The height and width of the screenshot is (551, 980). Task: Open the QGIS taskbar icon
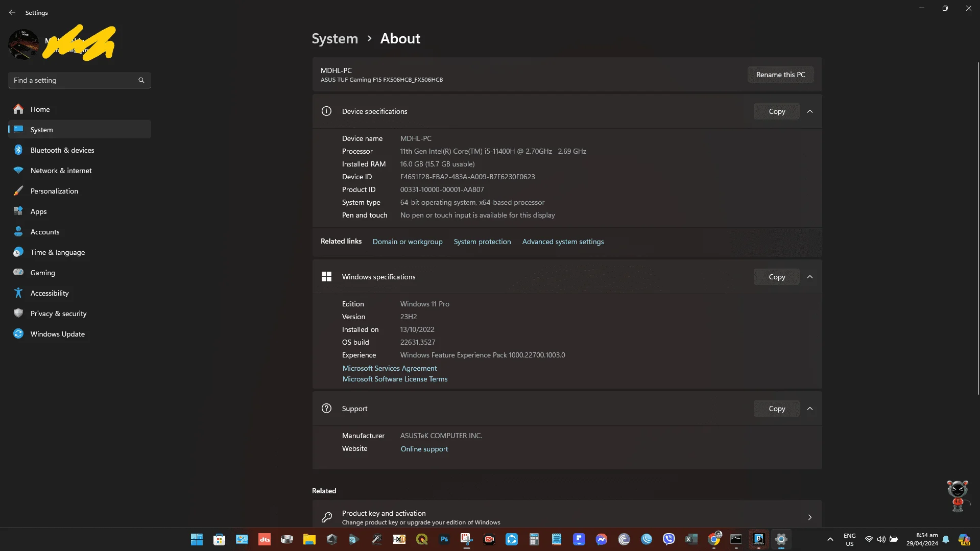coord(421,539)
